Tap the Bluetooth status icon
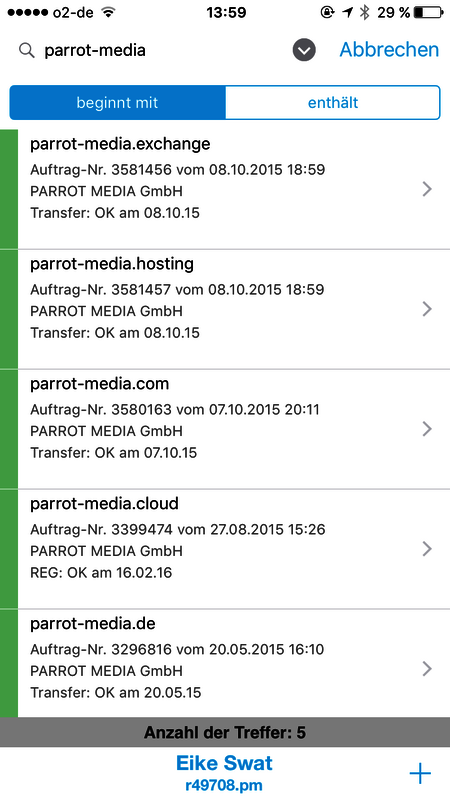Screen dimensions: 450x800 coord(364,13)
